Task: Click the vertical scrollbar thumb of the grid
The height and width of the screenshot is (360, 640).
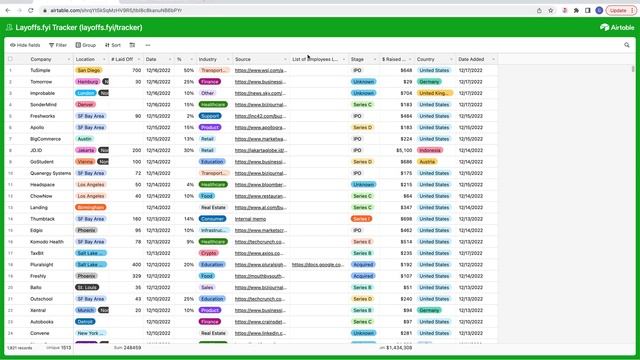Action: tap(633, 69)
